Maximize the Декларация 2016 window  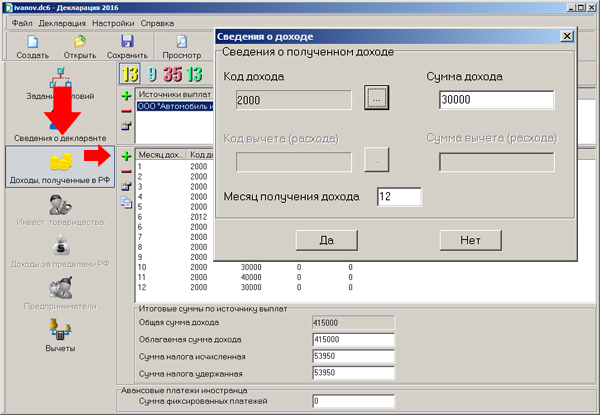[x=581, y=7]
